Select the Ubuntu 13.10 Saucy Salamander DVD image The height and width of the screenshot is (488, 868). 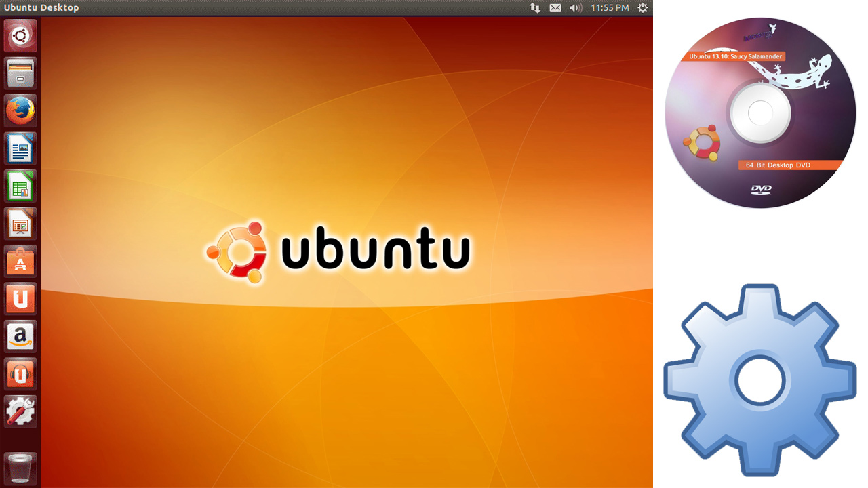(759, 112)
